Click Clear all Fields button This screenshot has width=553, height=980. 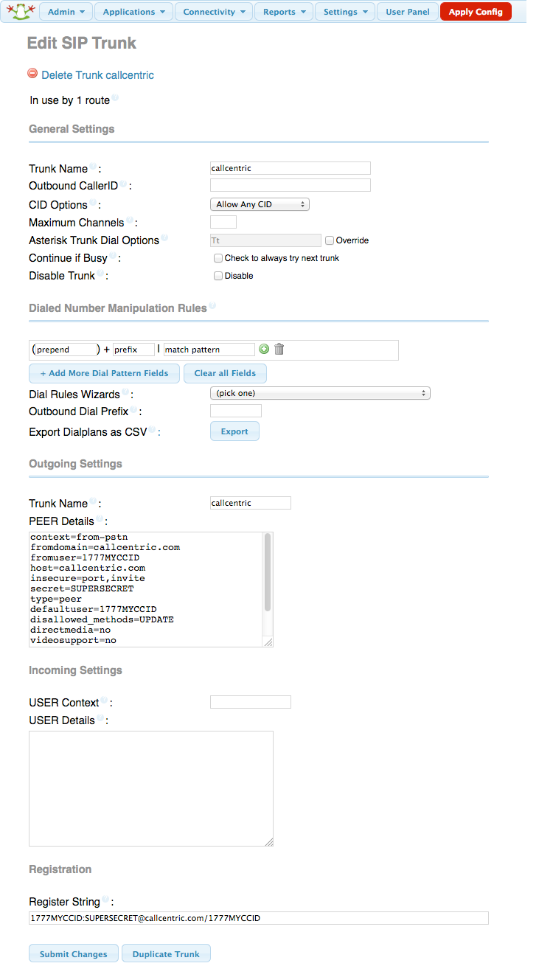tap(225, 373)
